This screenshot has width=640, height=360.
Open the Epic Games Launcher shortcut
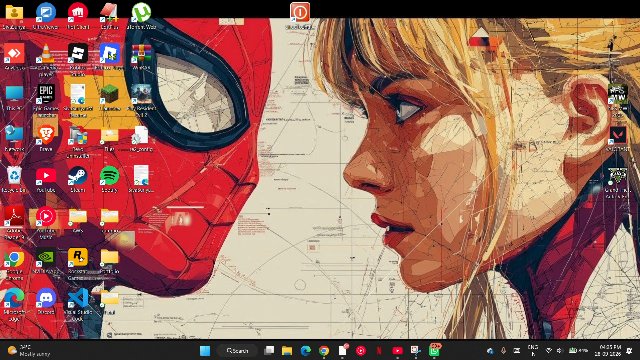[x=46, y=94]
